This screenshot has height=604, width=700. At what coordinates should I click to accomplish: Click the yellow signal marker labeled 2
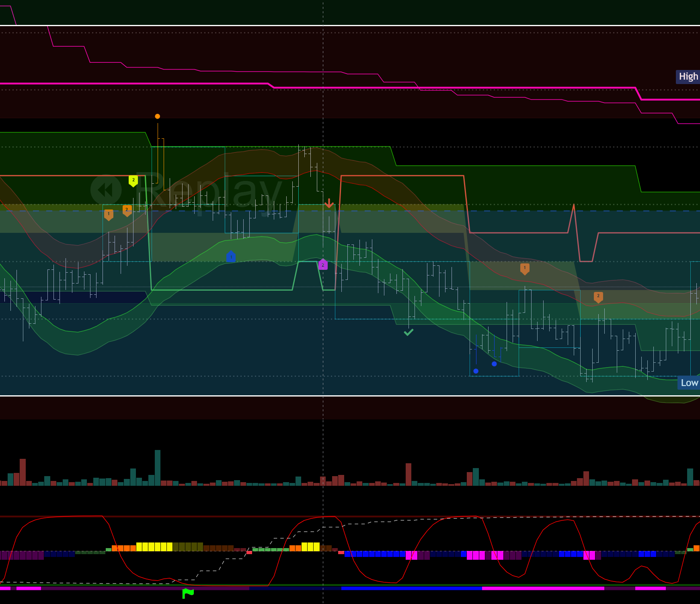[133, 181]
